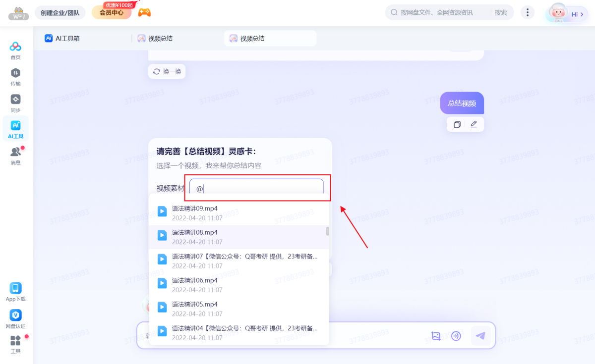Click the 优惠¥100起 promo badge
595x364 pixels.
click(x=119, y=5)
